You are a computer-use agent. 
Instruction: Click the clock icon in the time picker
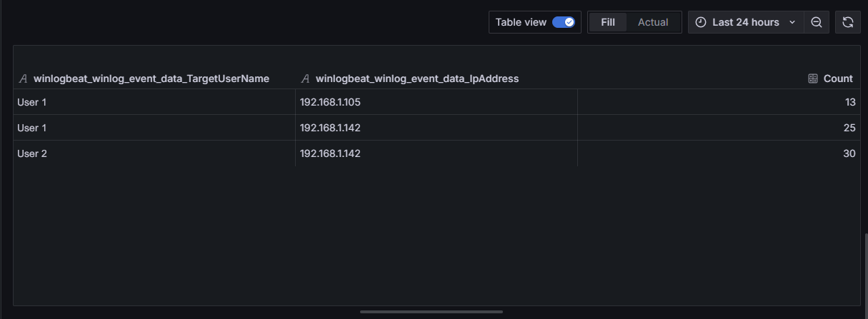tap(700, 22)
